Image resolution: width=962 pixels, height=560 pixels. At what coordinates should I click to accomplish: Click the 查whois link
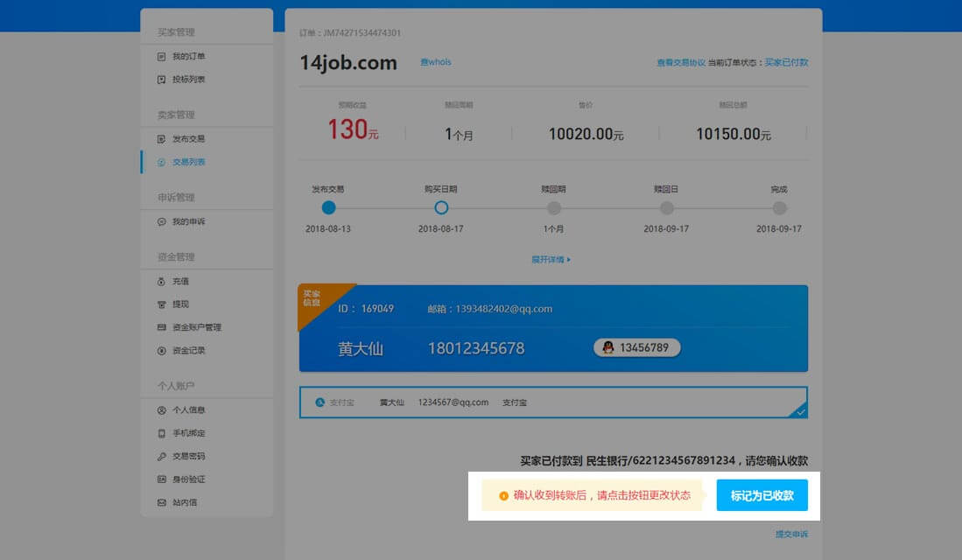tap(435, 62)
